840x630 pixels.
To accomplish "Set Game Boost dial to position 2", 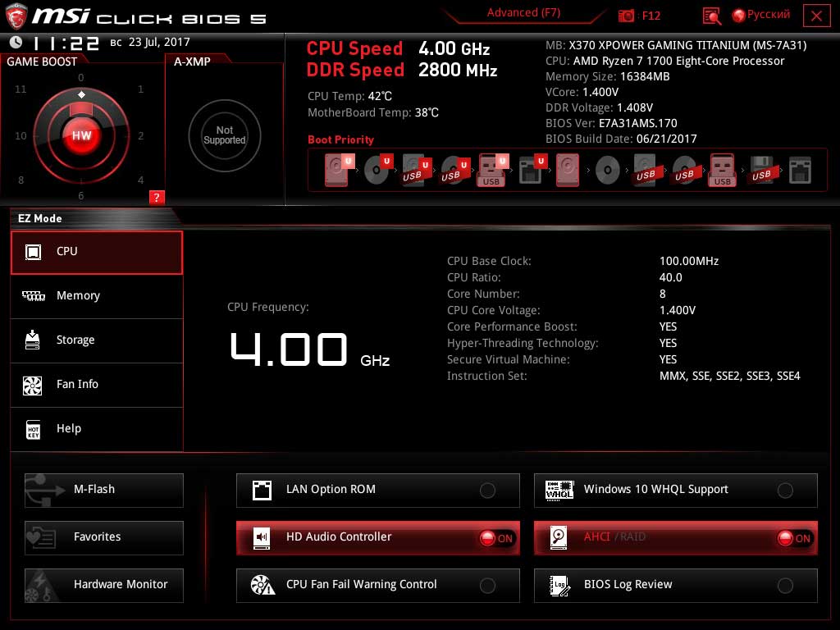I will pyautogui.click(x=141, y=136).
